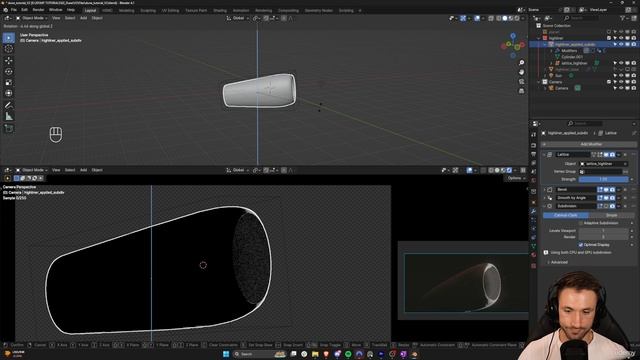Click the outliner filter funnel icon
640x360 pixels.
622,18
